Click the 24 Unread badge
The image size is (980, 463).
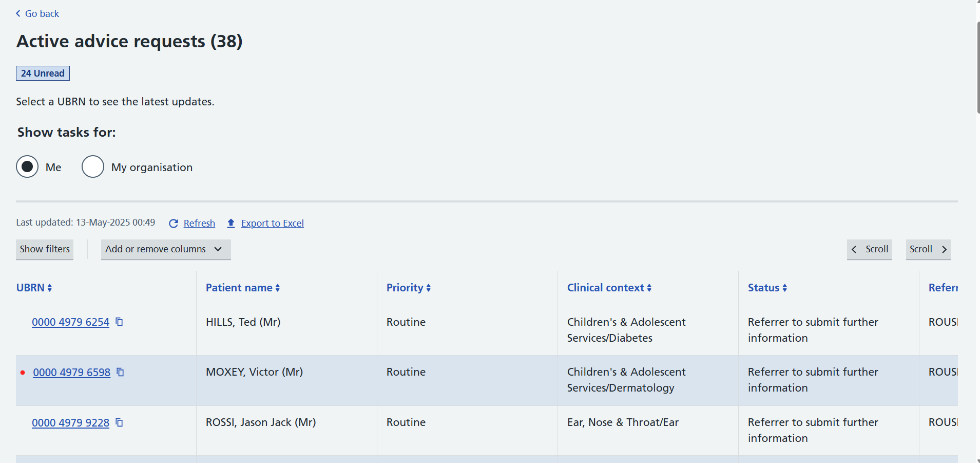pos(43,73)
